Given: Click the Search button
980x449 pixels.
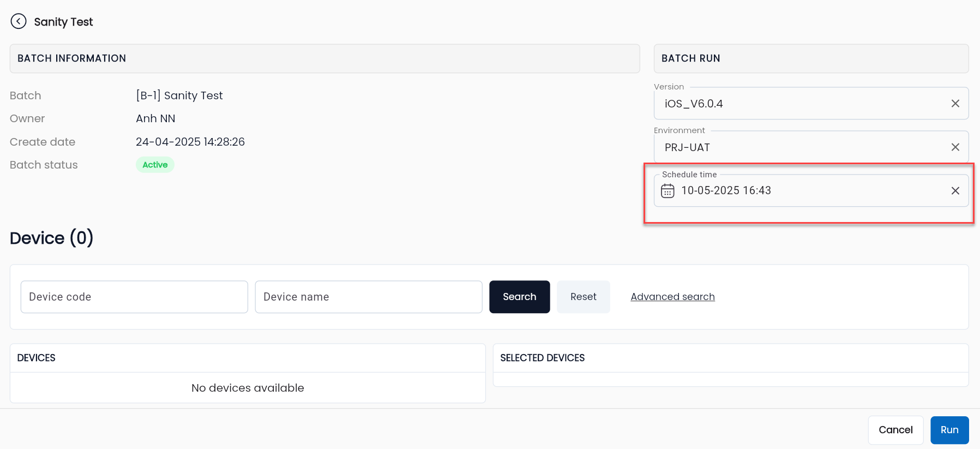Looking at the screenshot, I should (519, 297).
